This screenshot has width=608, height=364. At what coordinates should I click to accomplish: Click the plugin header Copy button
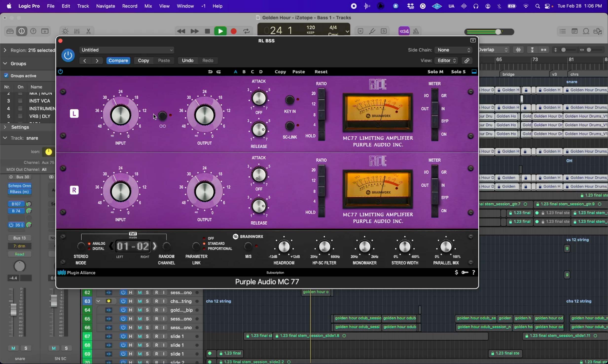143,61
